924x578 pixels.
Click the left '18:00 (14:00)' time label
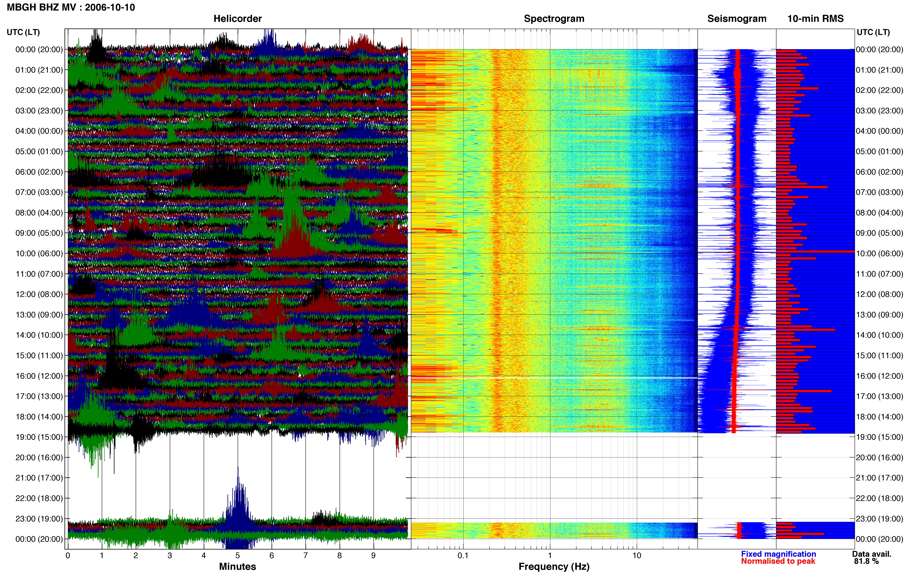(39, 417)
